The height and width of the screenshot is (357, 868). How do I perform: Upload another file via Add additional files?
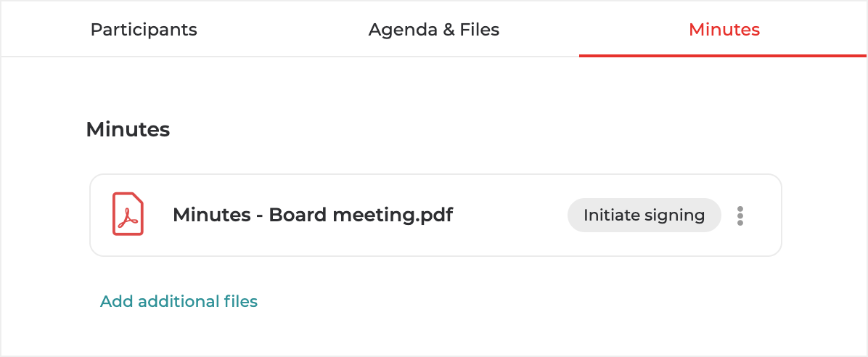[x=179, y=301]
